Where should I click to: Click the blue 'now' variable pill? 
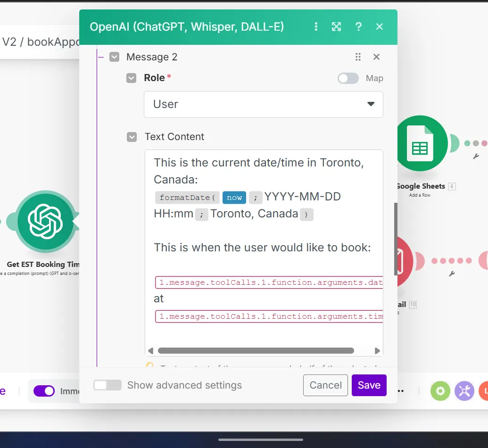point(234,198)
